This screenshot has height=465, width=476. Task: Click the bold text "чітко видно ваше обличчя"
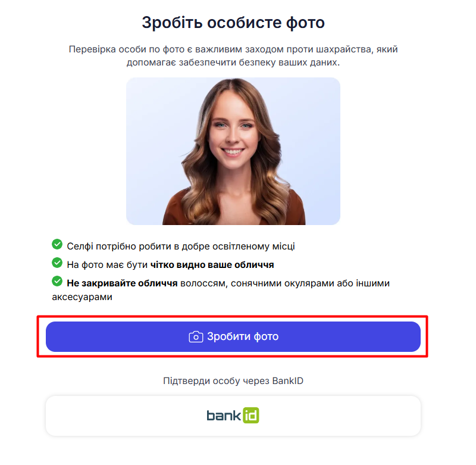point(212,264)
